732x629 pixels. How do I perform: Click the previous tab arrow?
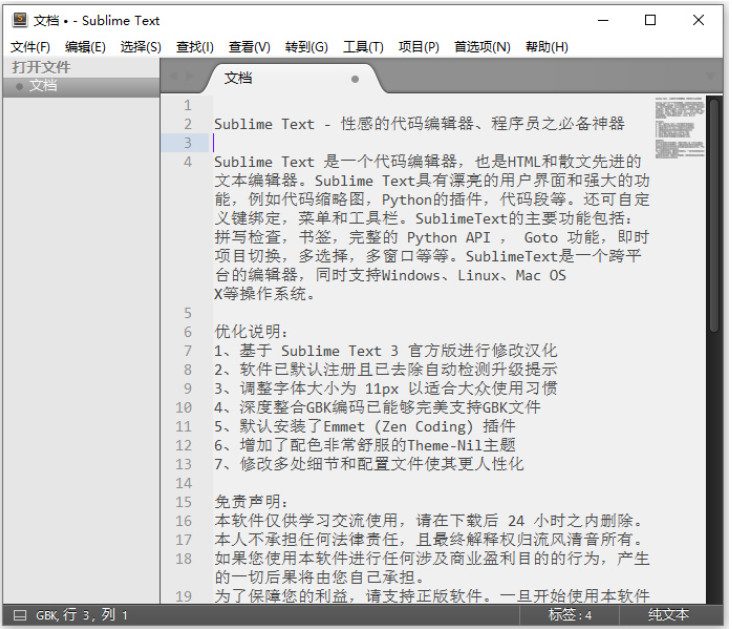click(x=175, y=76)
